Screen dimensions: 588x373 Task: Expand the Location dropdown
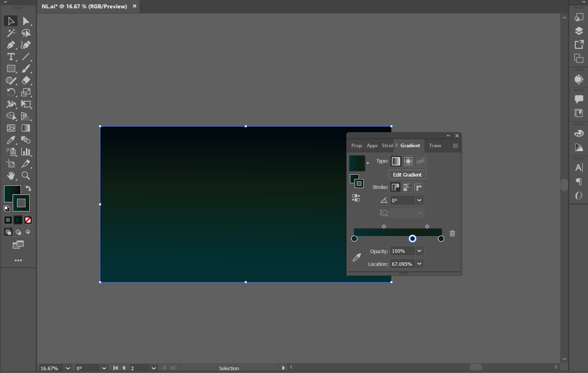(419, 264)
